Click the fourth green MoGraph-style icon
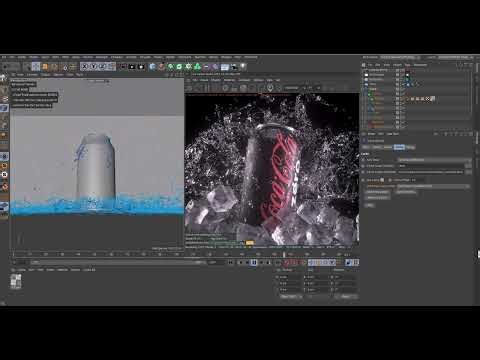The image size is (480, 360). tap(197, 67)
